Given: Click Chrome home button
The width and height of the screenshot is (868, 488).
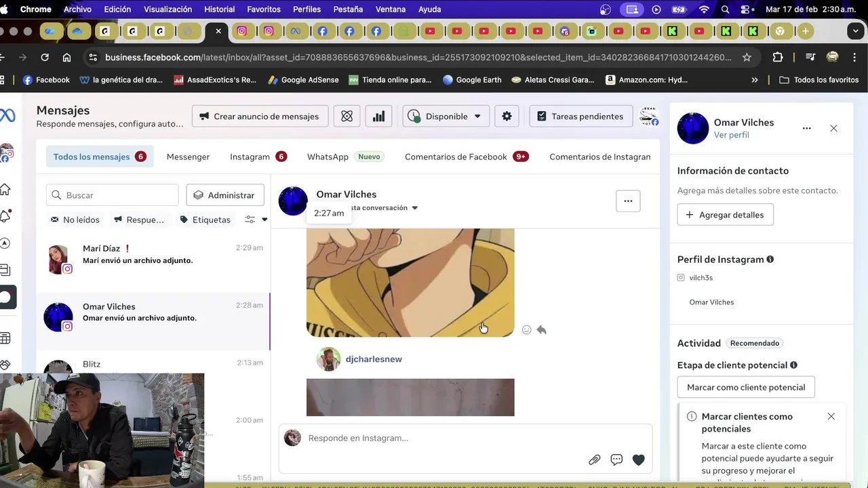Looking at the screenshot, I should (66, 58).
